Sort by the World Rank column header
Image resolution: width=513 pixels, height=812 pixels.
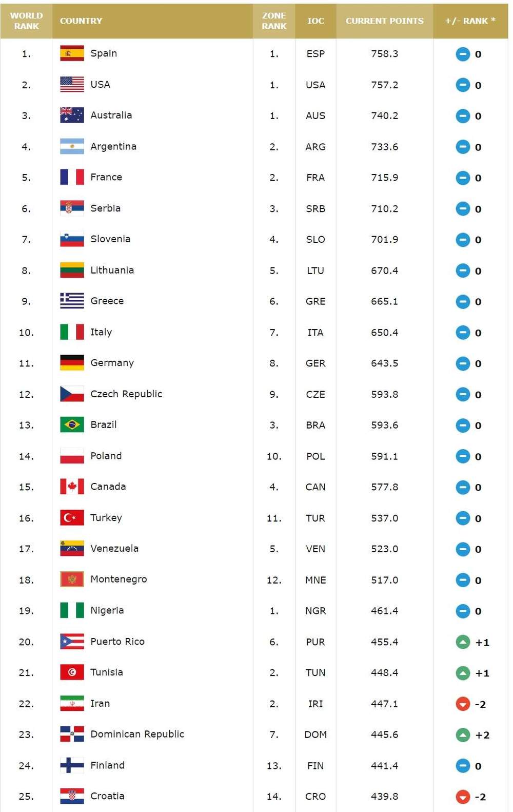[x=26, y=21]
